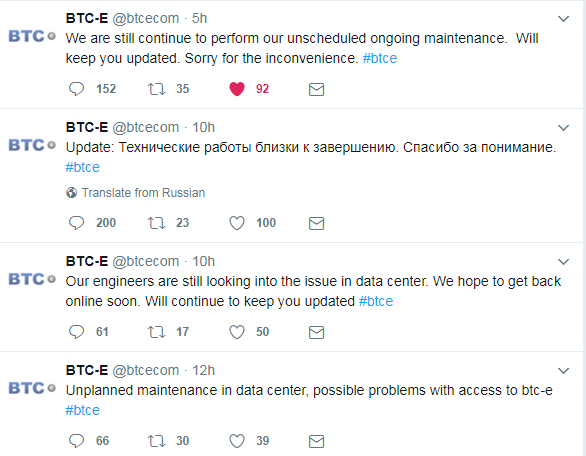The width and height of the screenshot is (586, 456).
Task: Retweet the 5h unscheduled maintenance tweet
Action: [x=156, y=89]
